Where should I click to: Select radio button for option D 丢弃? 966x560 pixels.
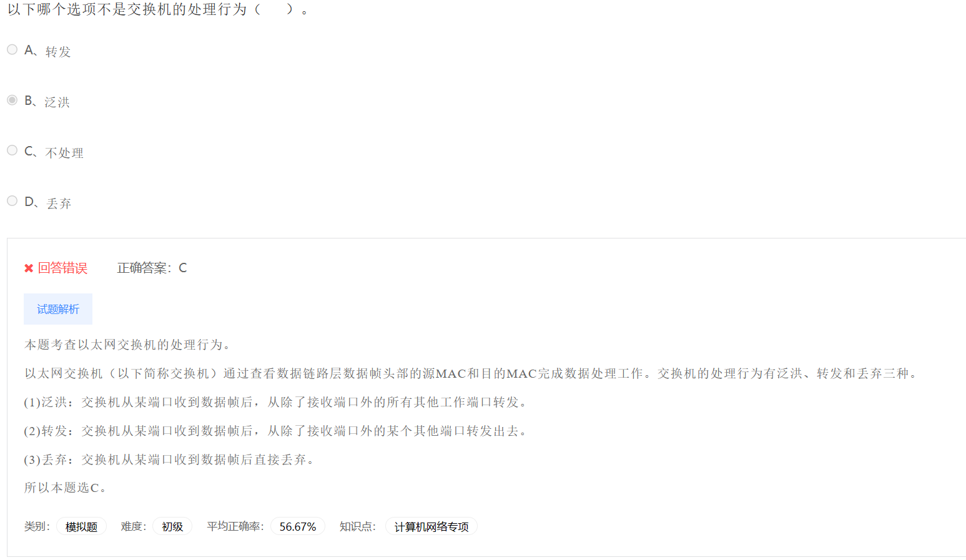click(12, 201)
